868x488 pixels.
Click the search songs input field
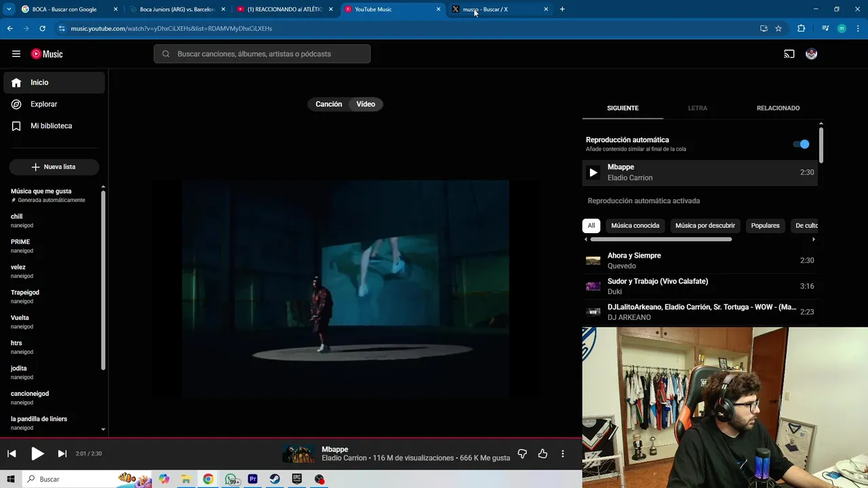262,54
